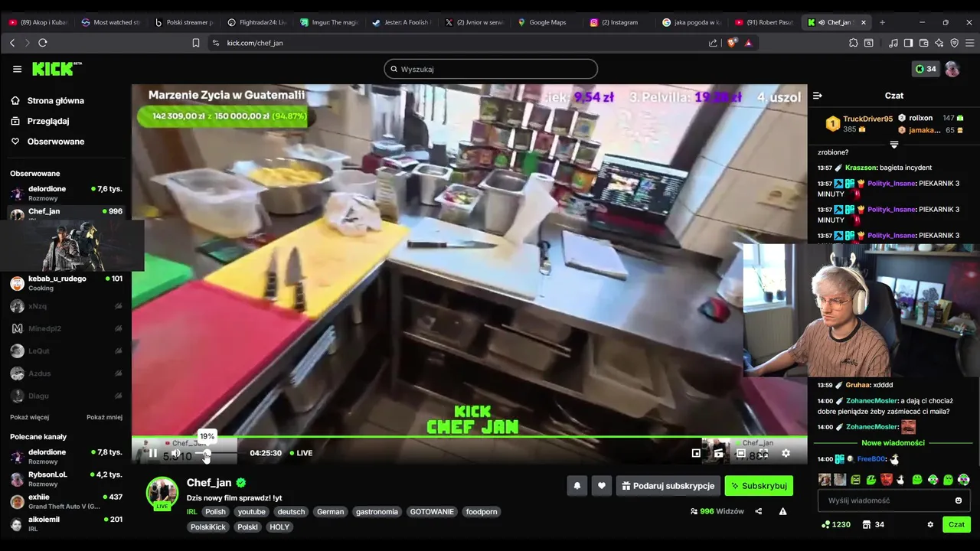Share the Chef_jan stream
Screen dimensions: 980x551
759,511
